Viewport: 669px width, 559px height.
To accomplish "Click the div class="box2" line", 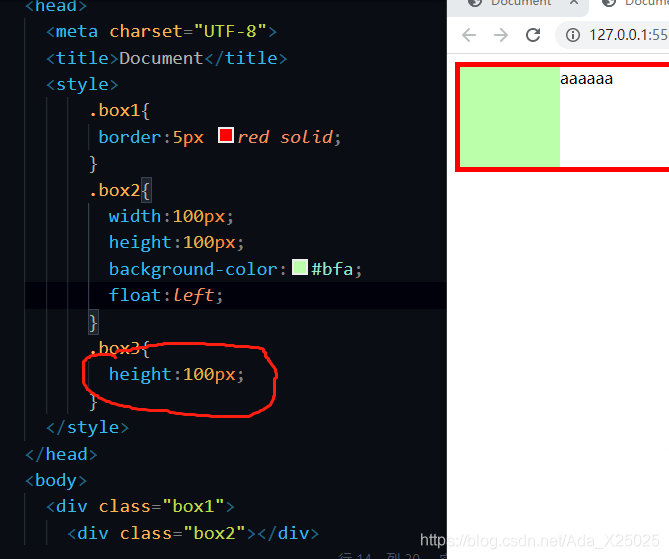I will [x=193, y=533].
